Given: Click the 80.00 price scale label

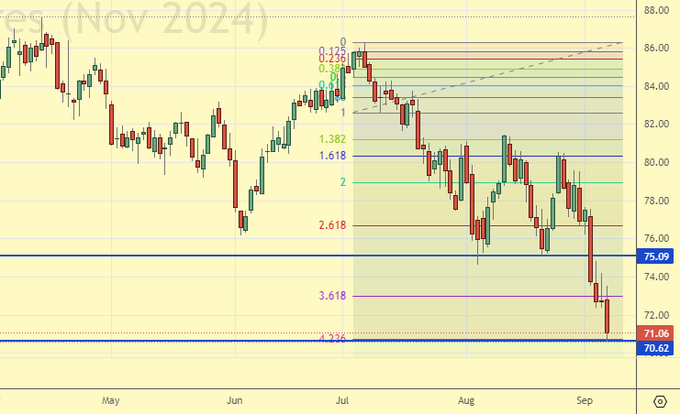Looking at the screenshot, I should coord(657,162).
